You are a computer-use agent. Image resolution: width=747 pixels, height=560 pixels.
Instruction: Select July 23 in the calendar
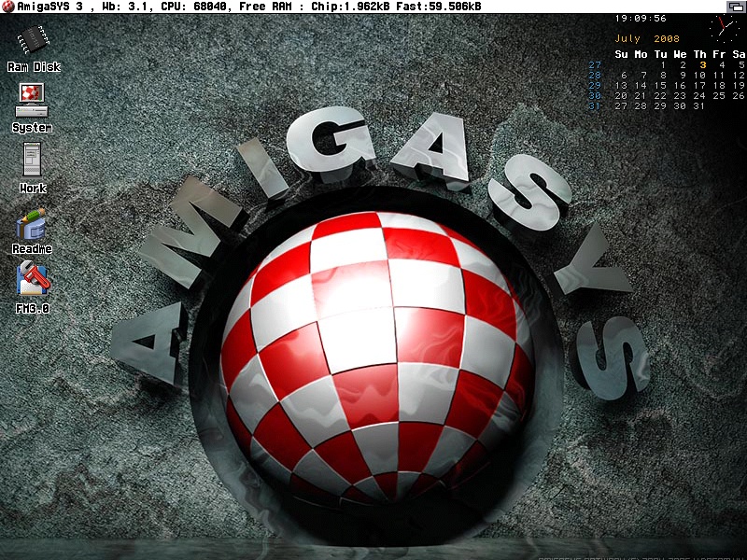(680, 96)
